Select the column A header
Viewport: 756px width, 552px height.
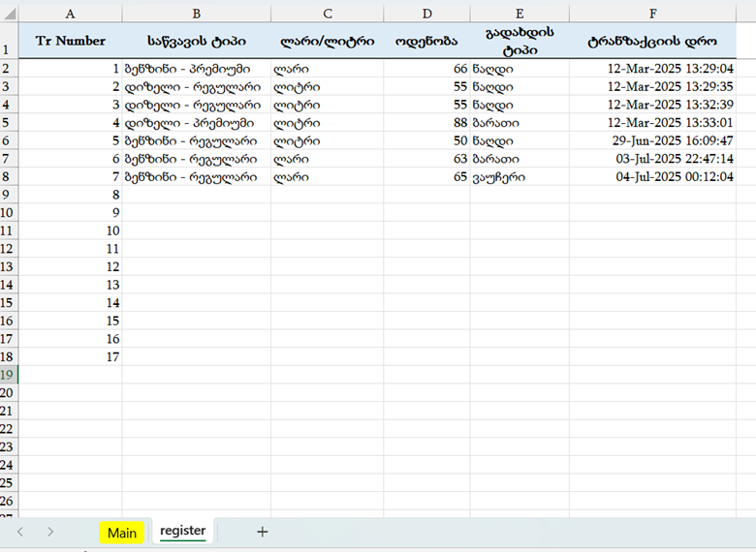click(x=71, y=14)
